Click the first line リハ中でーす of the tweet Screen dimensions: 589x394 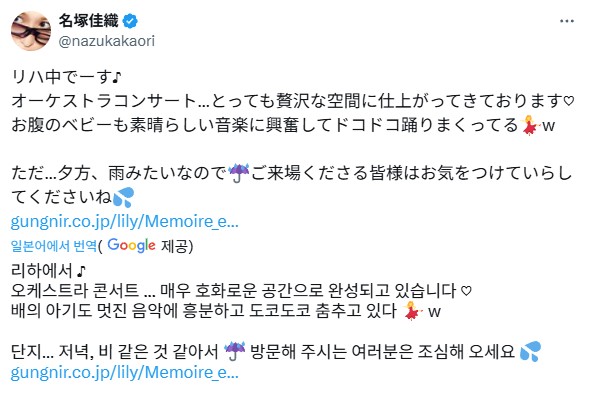click(66, 77)
